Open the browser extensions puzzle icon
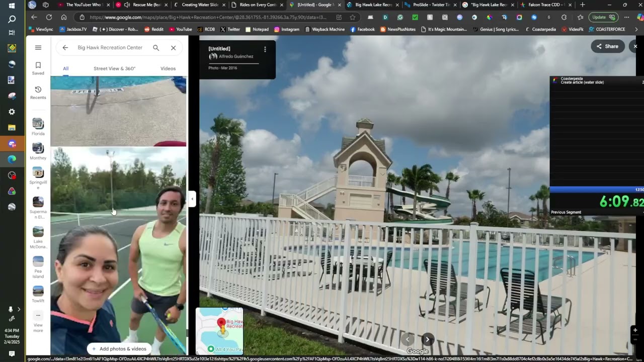The width and height of the screenshot is (644, 362). (x=563, y=17)
